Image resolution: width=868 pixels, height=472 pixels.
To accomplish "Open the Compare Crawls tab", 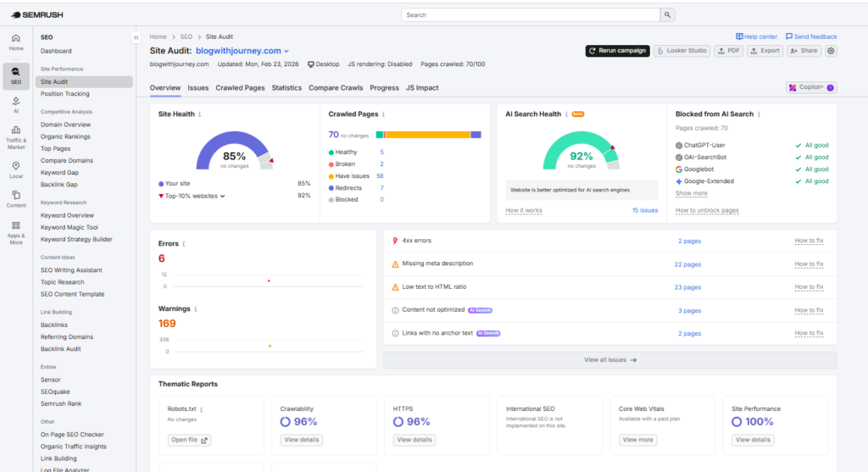I will coord(336,88).
